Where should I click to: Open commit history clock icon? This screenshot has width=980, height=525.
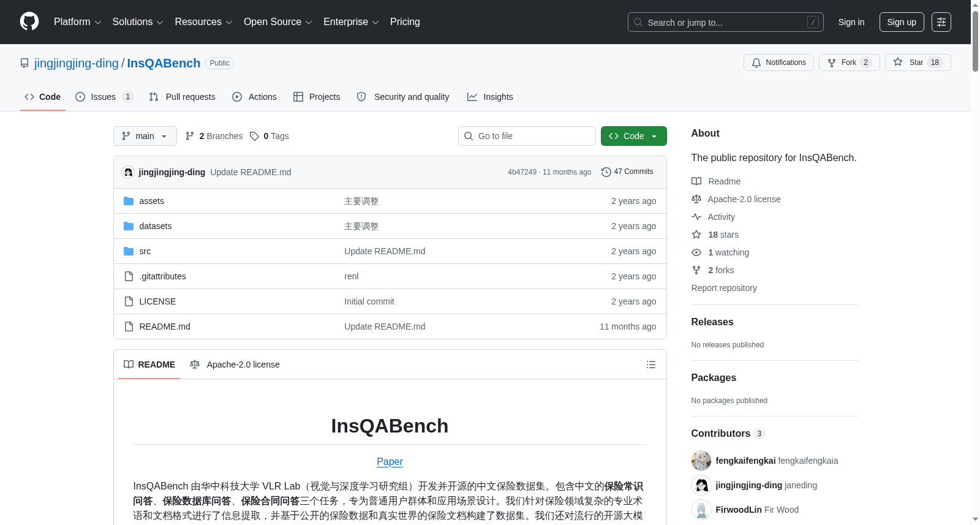tap(606, 172)
